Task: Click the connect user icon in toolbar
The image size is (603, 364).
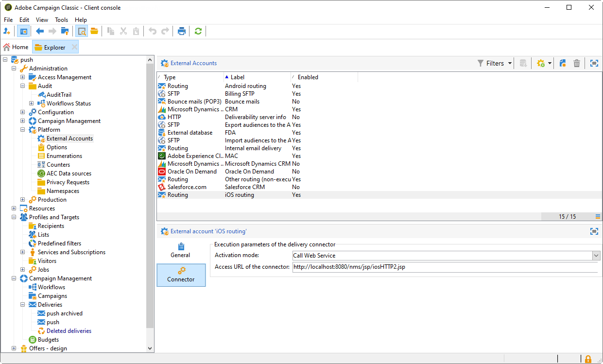Action: tap(7, 31)
